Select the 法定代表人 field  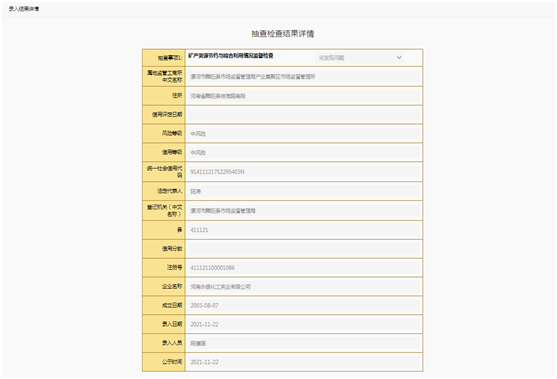(304, 191)
